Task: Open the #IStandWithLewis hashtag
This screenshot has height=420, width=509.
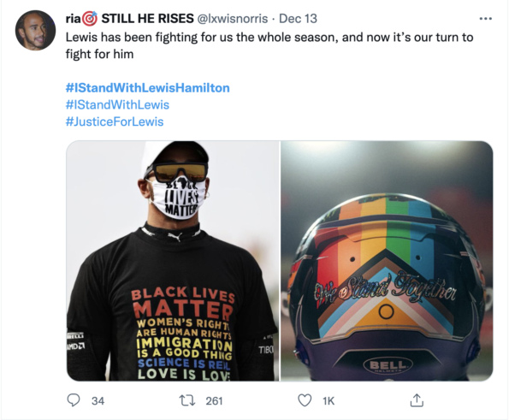Action: tap(117, 105)
